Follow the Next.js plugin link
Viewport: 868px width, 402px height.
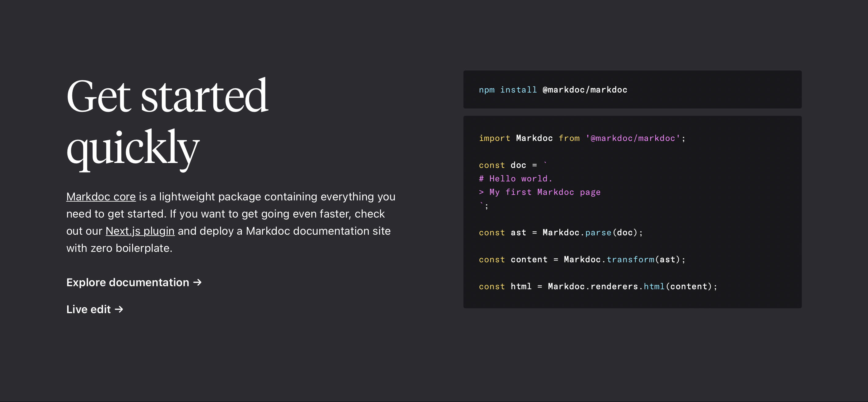(140, 231)
